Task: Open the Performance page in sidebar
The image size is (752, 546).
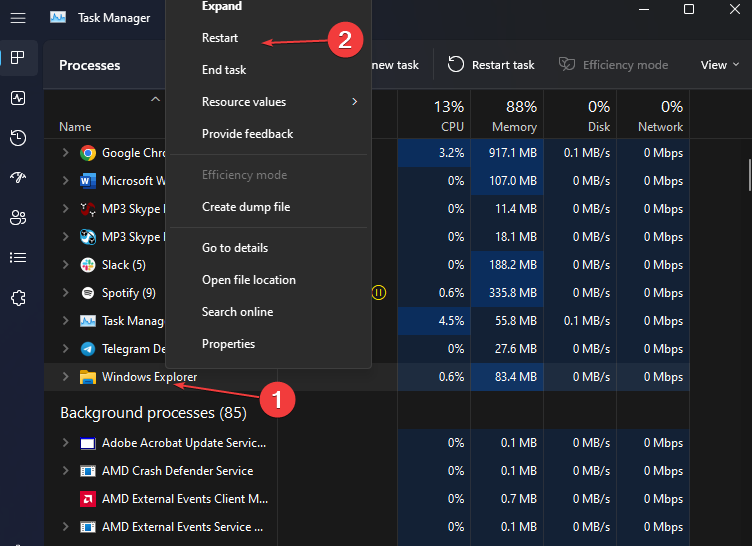Action: (18, 98)
